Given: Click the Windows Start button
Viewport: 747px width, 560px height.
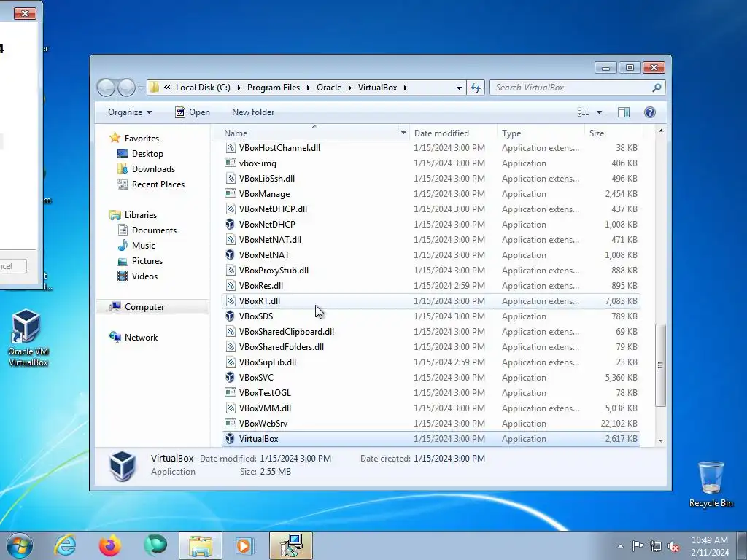Looking at the screenshot, I should pos(20,545).
